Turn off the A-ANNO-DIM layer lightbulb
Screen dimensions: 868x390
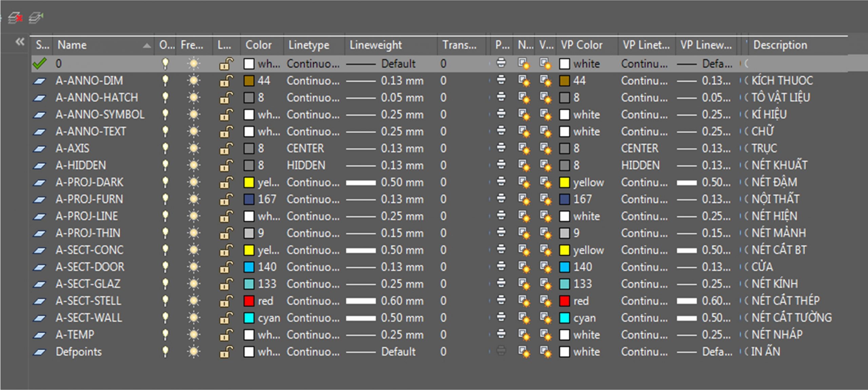165,81
